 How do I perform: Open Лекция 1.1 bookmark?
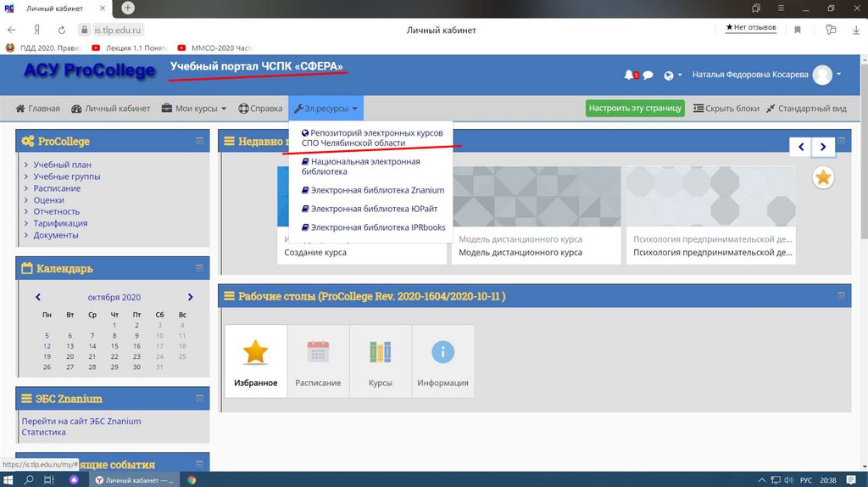130,48
